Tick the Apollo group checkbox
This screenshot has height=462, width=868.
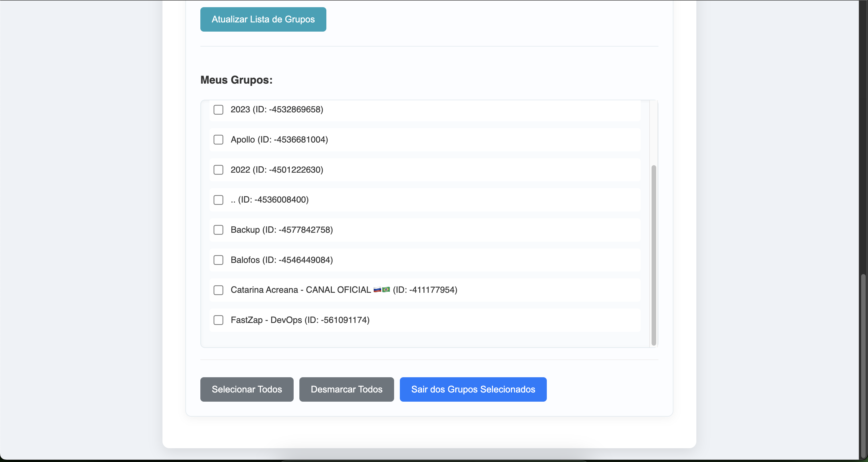[218, 140]
